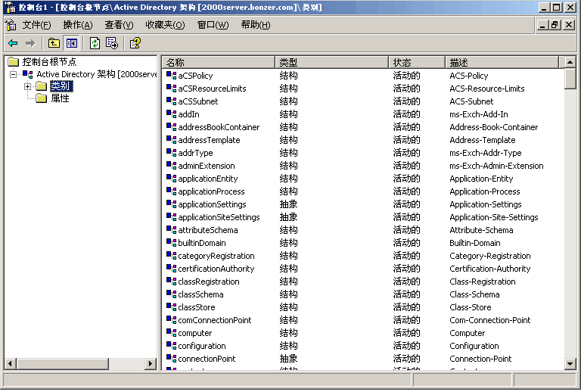
Task: Click 抽象 type cell of connectionPoint row
Action: pos(288,359)
